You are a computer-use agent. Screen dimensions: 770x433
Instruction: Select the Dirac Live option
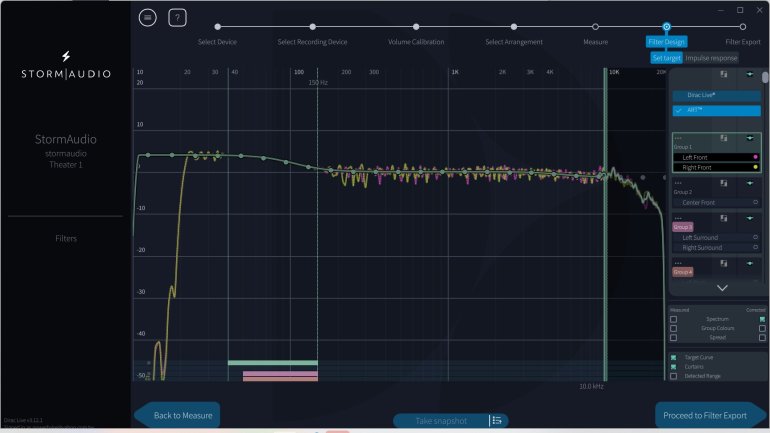716,95
